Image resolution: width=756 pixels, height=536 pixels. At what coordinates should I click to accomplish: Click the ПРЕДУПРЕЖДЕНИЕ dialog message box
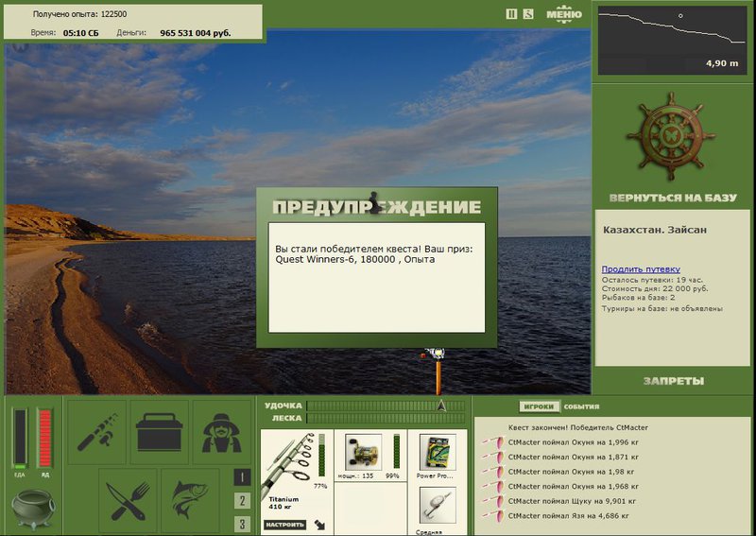click(x=376, y=277)
